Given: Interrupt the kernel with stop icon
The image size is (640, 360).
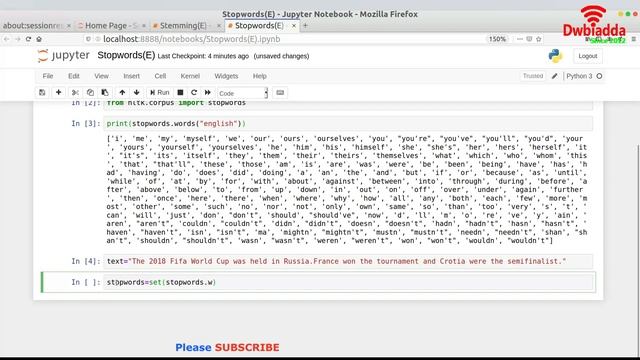Looking at the screenshot, I should point(180,93).
